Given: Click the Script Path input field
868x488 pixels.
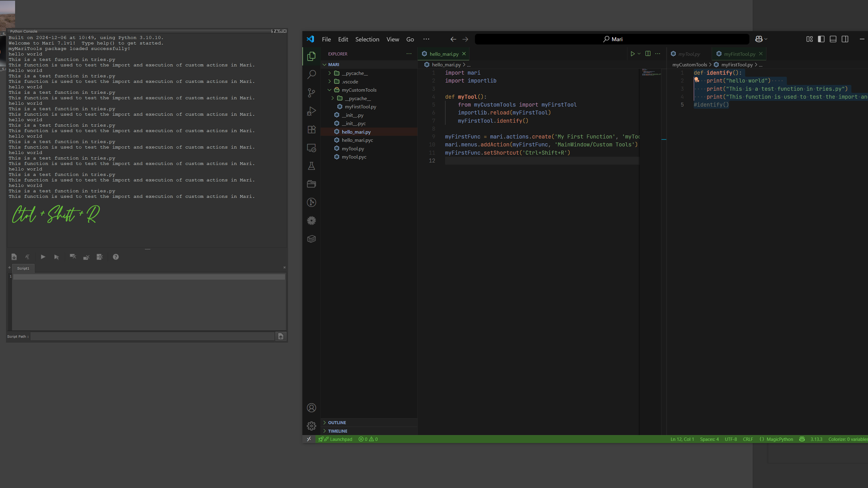Looking at the screenshot, I should [152, 337].
